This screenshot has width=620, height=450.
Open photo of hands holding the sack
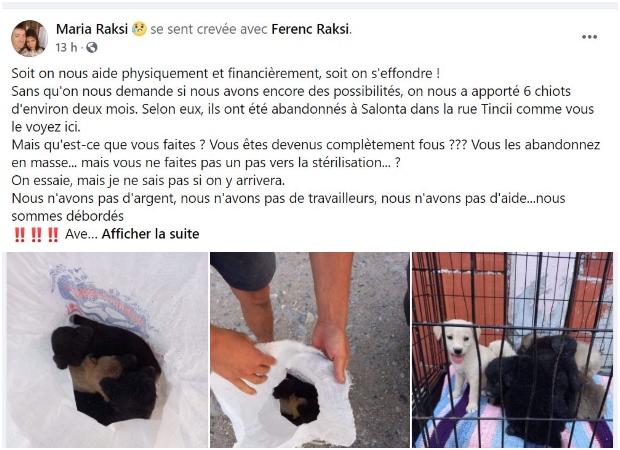310,350
